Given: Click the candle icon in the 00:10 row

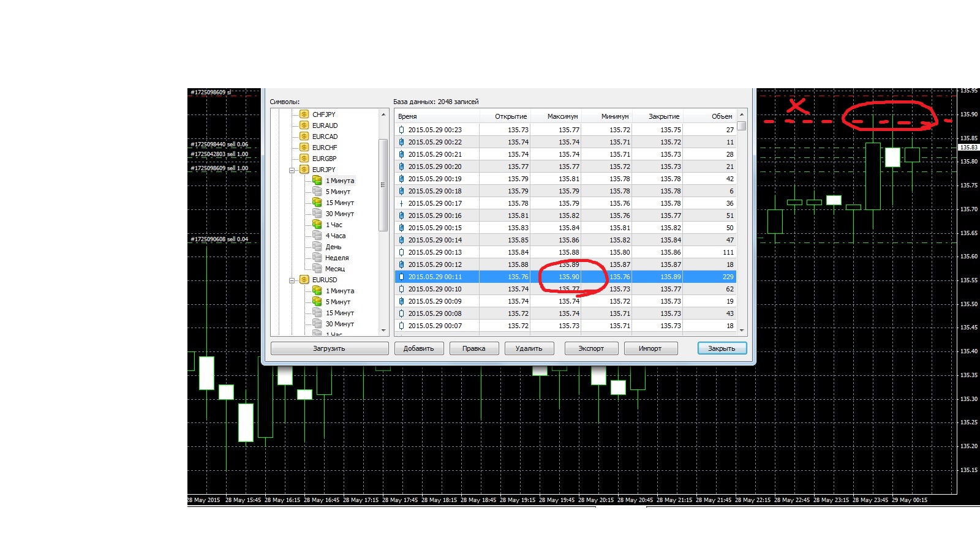Looking at the screenshot, I should [401, 289].
